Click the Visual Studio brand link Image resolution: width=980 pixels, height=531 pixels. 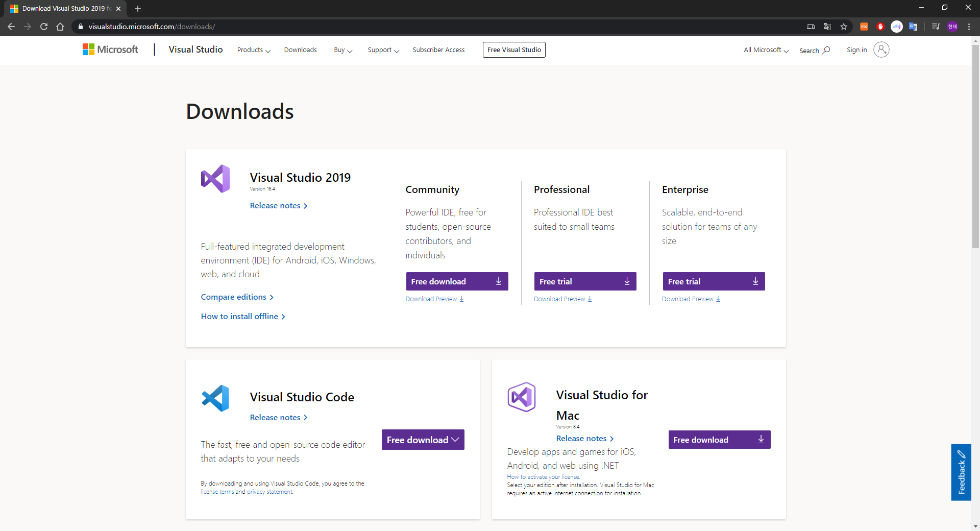195,50
